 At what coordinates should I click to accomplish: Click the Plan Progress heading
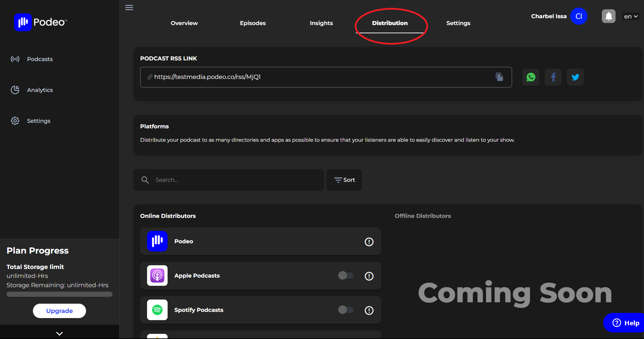[x=38, y=250]
